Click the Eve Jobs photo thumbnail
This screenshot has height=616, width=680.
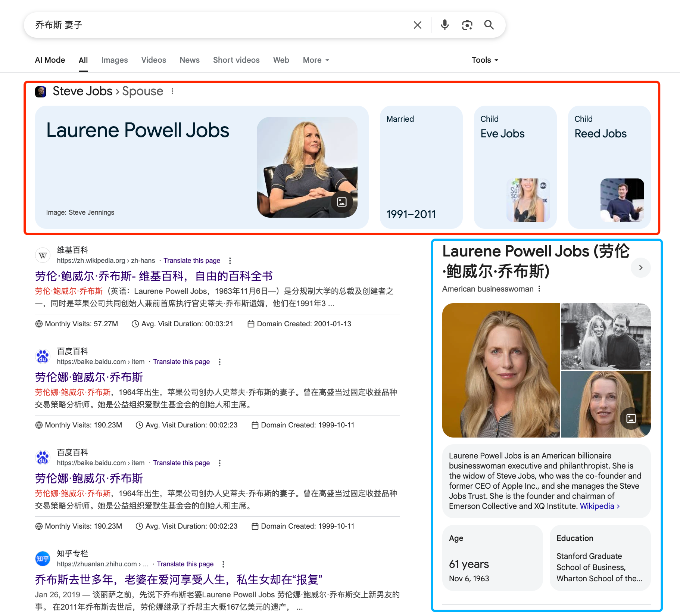528,200
